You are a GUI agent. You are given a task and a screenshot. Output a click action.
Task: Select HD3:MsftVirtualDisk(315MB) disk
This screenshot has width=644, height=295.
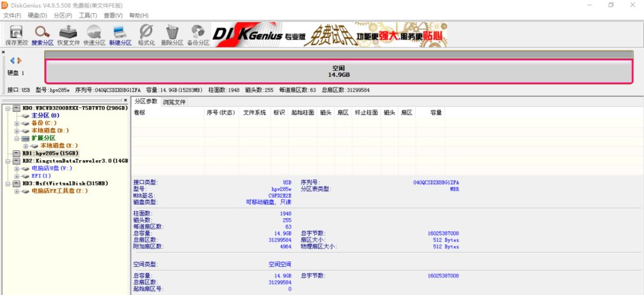(x=66, y=184)
